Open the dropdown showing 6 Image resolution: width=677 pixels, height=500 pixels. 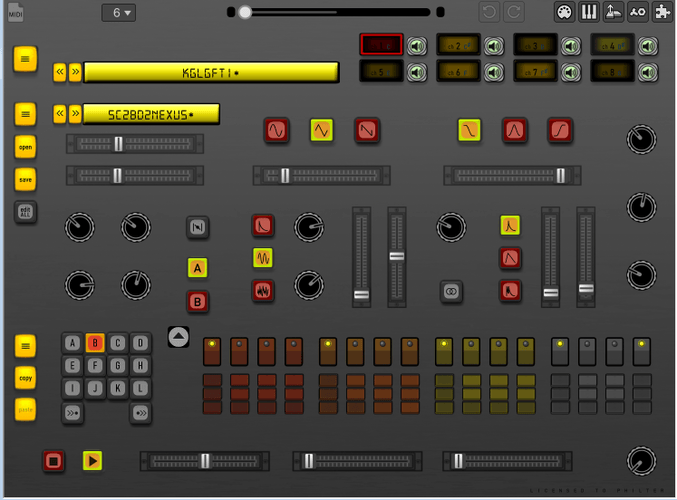point(119,13)
